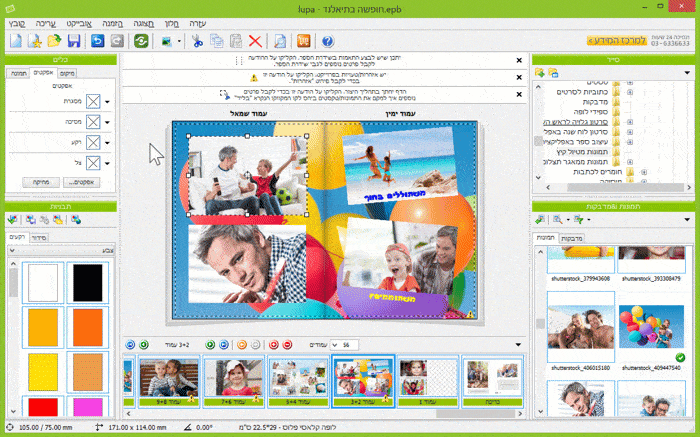Toggle the מסיכה effect checkbox
Screen dimensions: 700x437
[x=93, y=122]
